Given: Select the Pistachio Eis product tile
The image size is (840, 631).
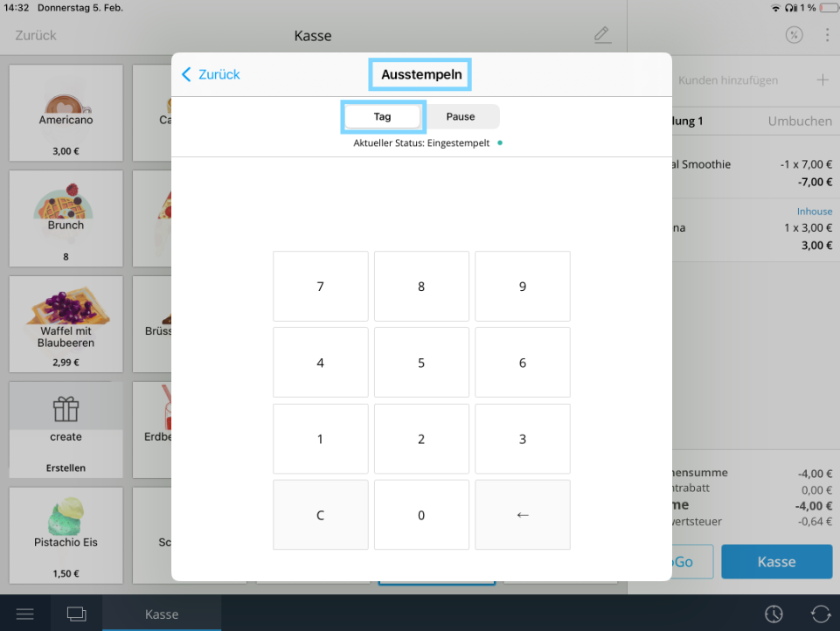Looking at the screenshot, I should tap(66, 535).
